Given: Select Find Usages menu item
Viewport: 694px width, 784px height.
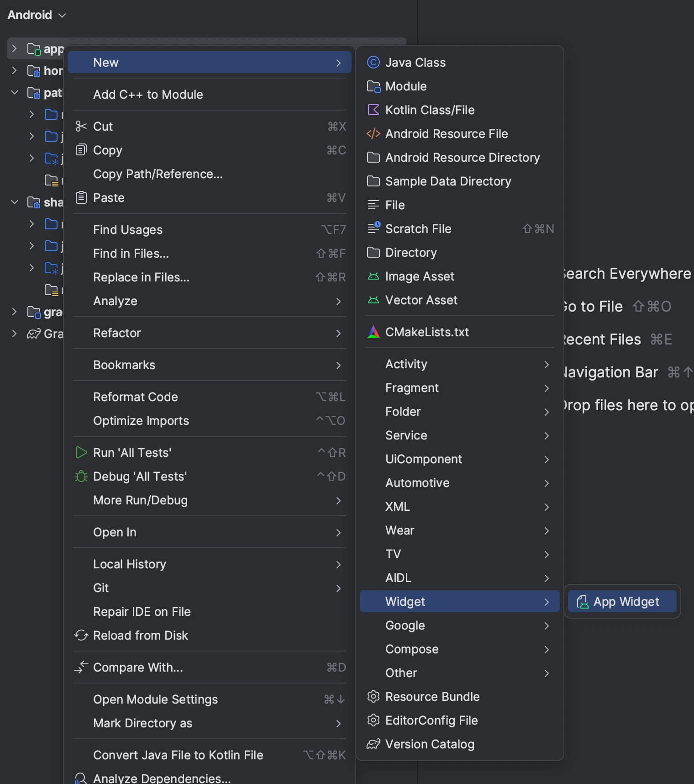Looking at the screenshot, I should pyautogui.click(x=210, y=229).
